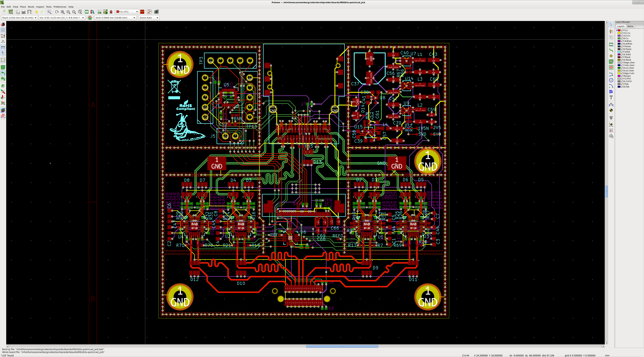Zoom to fit the board
The image size is (644, 357).
[x=74, y=12]
